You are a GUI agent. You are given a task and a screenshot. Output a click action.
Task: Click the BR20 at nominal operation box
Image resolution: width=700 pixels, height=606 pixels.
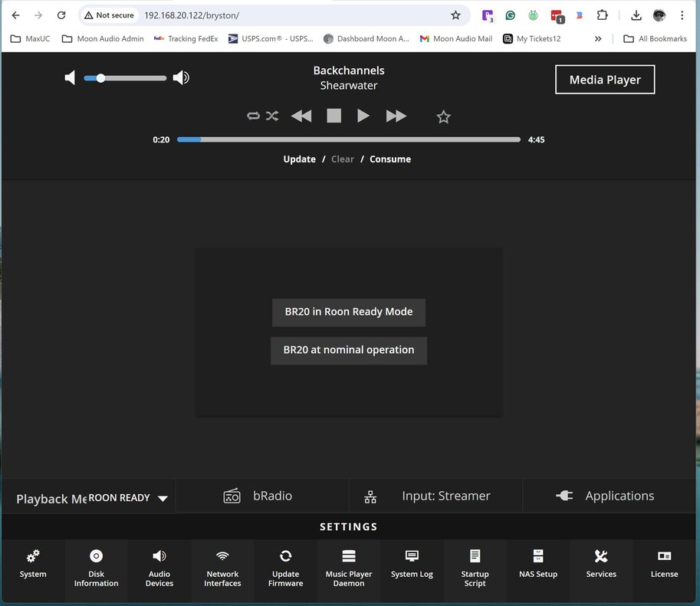[349, 350]
